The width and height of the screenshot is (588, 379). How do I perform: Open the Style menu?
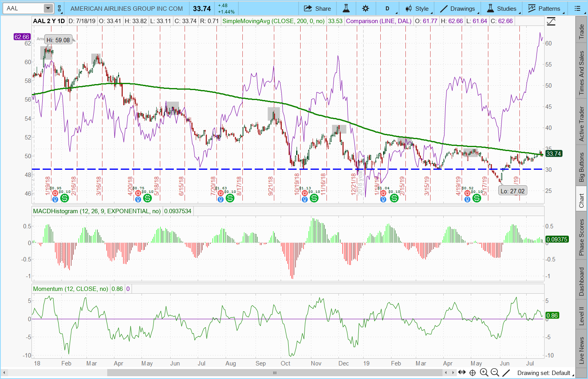click(x=417, y=8)
